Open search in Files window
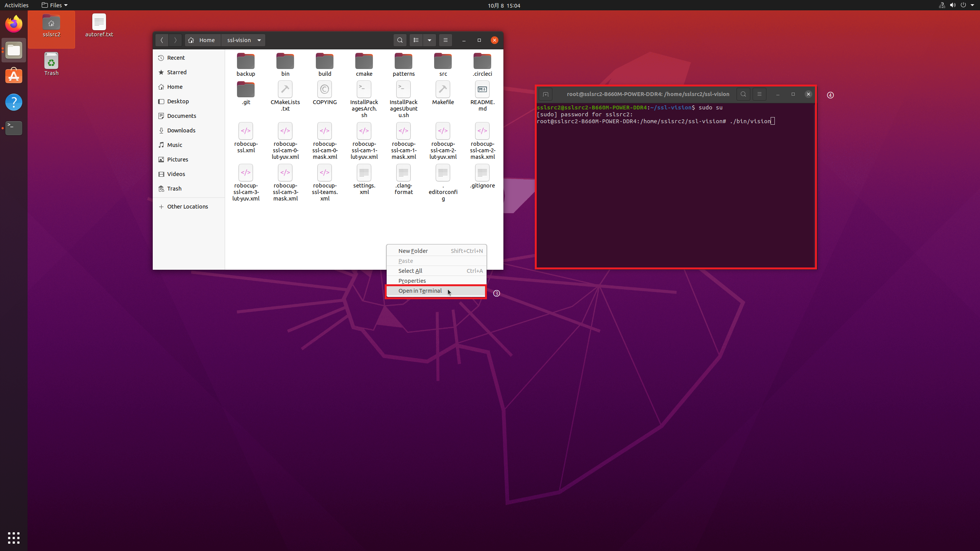This screenshot has height=551, width=980. (x=400, y=40)
